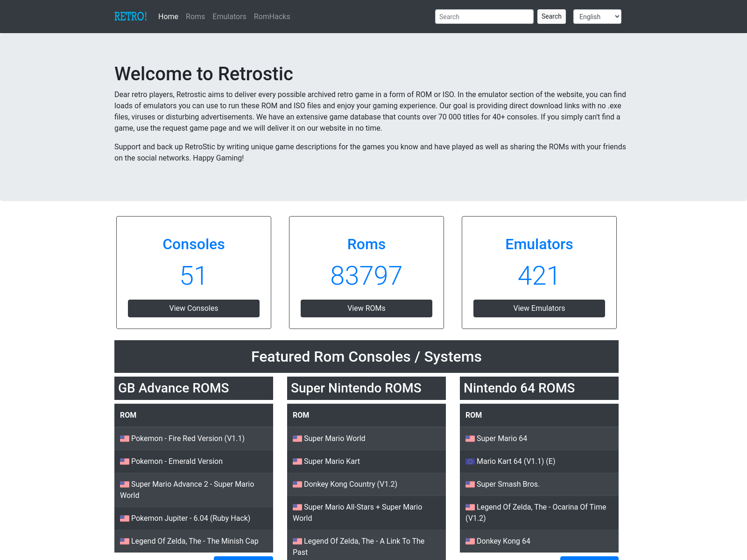This screenshot has width=747, height=560.
Task: Click the View Consoles button
Action: click(194, 308)
